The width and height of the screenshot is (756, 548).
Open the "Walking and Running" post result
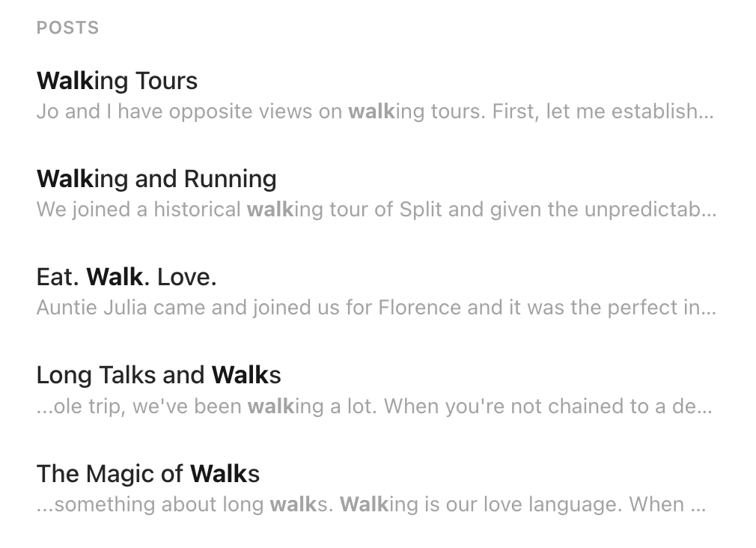(x=156, y=179)
